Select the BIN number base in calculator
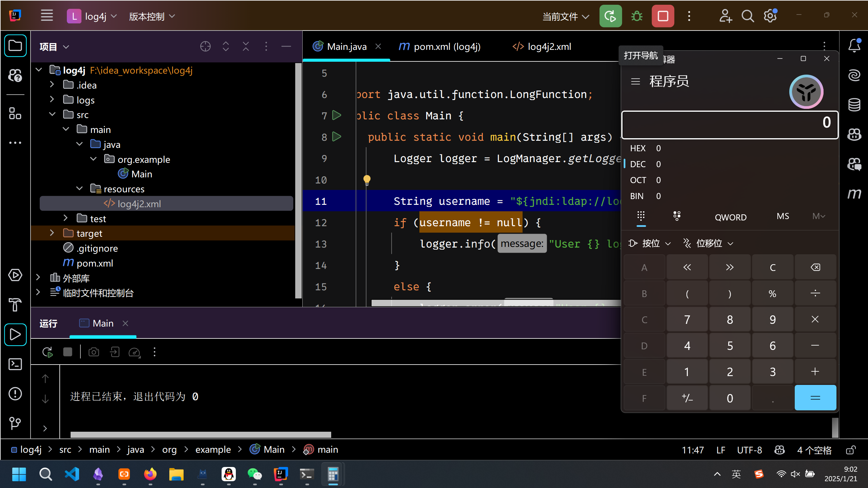This screenshot has height=488, width=868. [x=637, y=196]
